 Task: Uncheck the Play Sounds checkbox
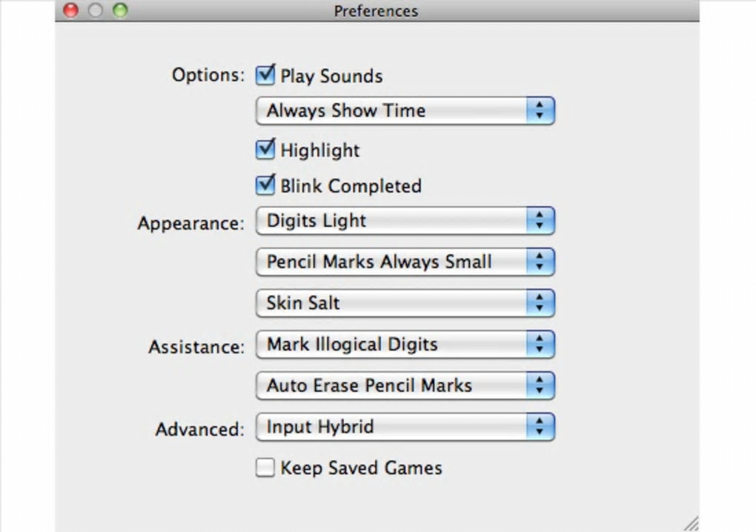point(265,75)
